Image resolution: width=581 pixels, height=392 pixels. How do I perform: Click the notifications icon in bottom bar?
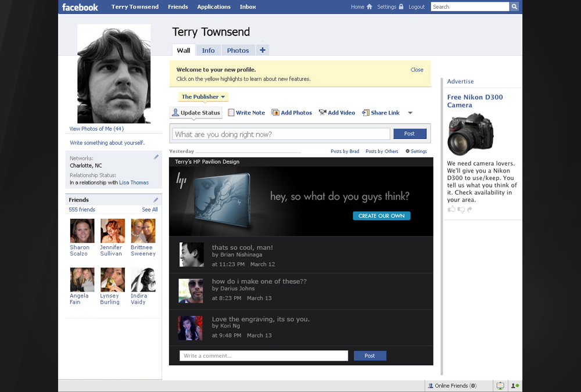(500, 386)
